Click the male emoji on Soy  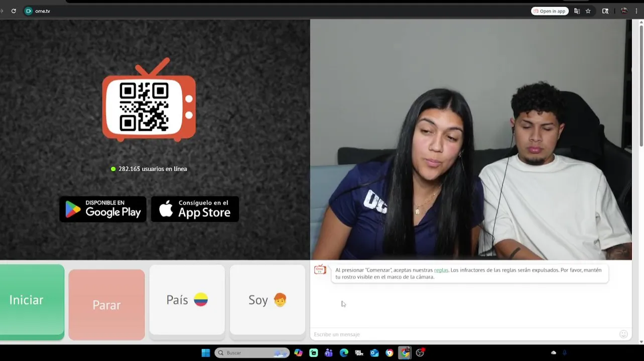click(280, 300)
